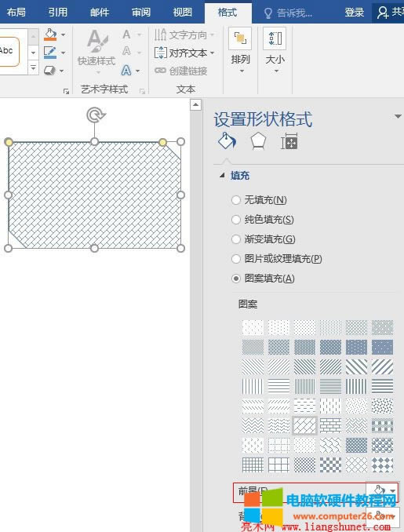Open 设置形状格式 pane options arrow

pyautogui.click(x=398, y=116)
